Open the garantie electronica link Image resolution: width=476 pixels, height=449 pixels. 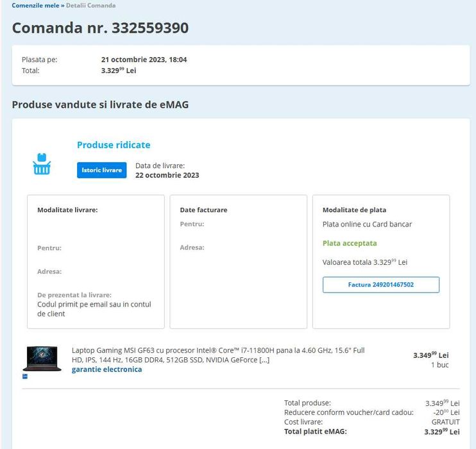coord(107,369)
